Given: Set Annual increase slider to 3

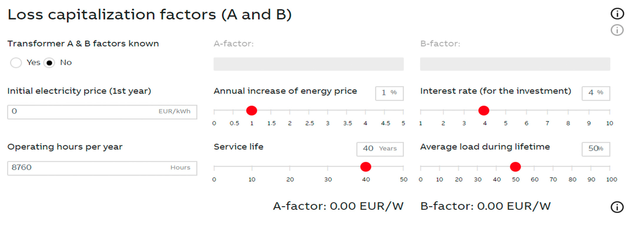Looking at the screenshot, I should click(x=327, y=110).
